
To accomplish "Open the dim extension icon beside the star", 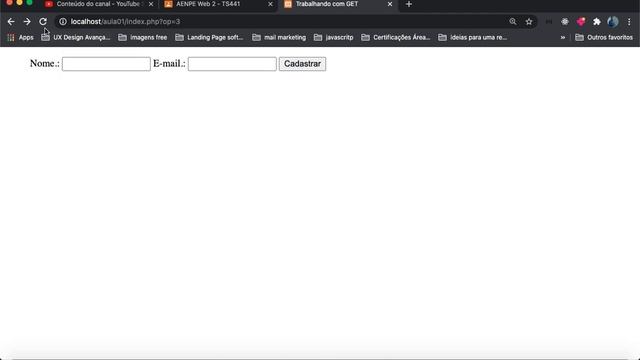I will click(549, 22).
